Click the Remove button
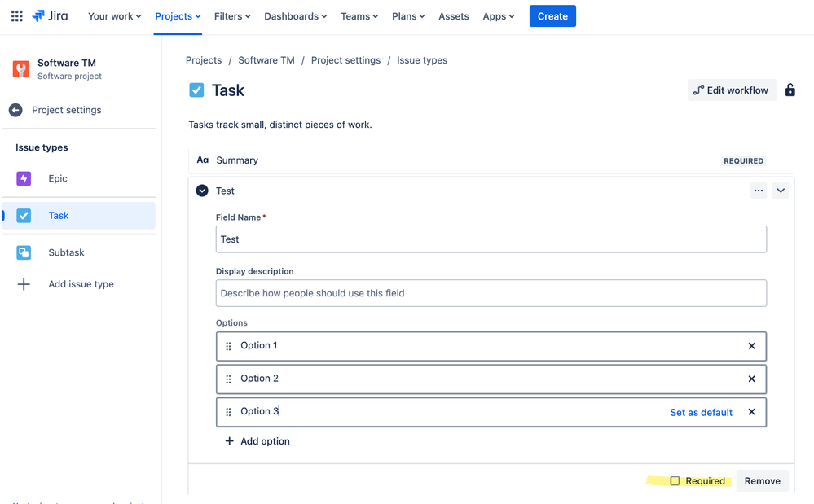The image size is (814, 504). tap(762, 480)
